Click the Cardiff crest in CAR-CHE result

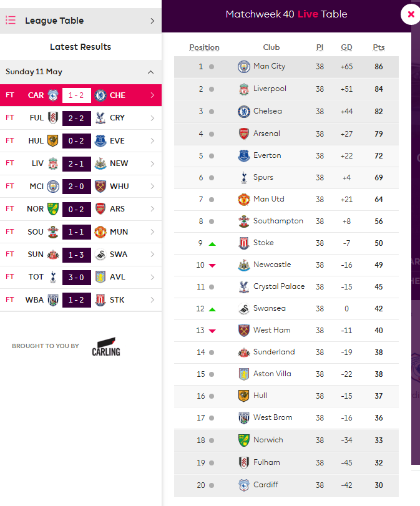[x=53, y=95]
